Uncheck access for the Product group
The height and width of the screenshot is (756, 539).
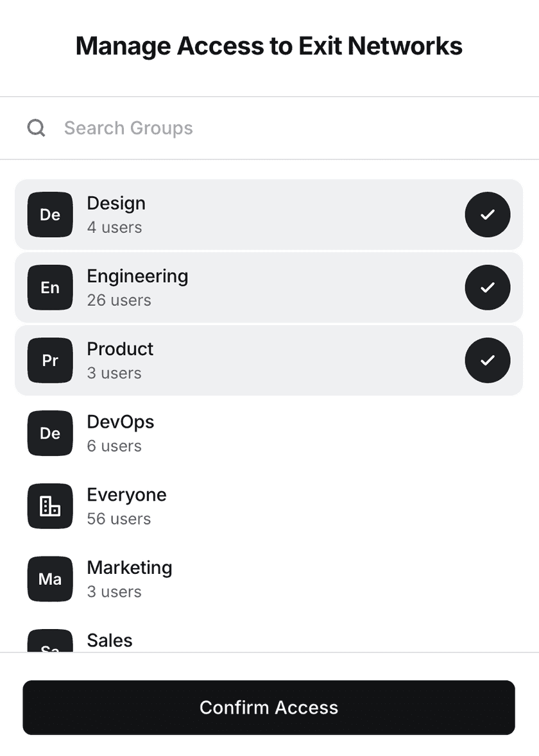tap(488, 360)
